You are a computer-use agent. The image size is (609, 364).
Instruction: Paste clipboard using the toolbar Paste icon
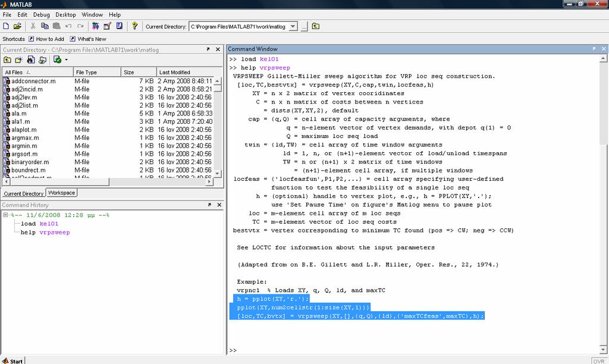coord(56,26)
